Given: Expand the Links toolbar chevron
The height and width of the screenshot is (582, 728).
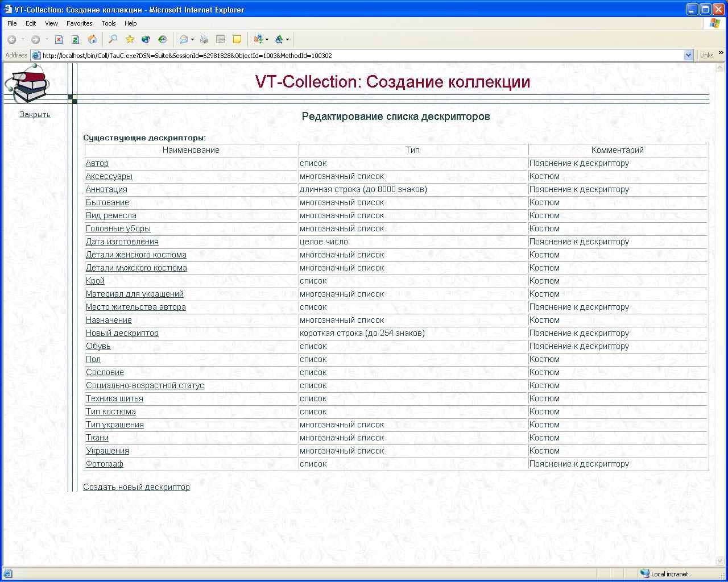Looking at the screenshot, I should (x=721, y=53).
